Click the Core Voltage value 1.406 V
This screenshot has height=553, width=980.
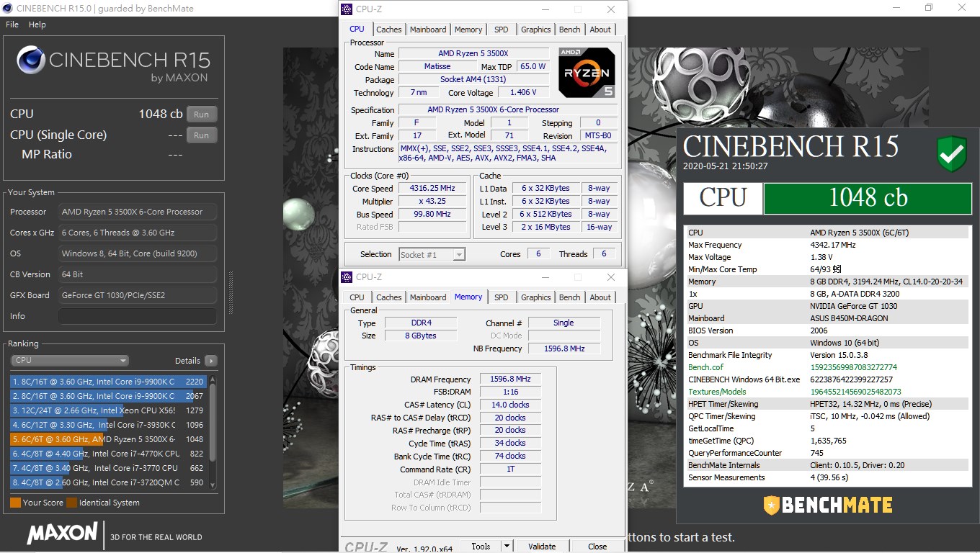pyautogui.click(x=522, y=93)
